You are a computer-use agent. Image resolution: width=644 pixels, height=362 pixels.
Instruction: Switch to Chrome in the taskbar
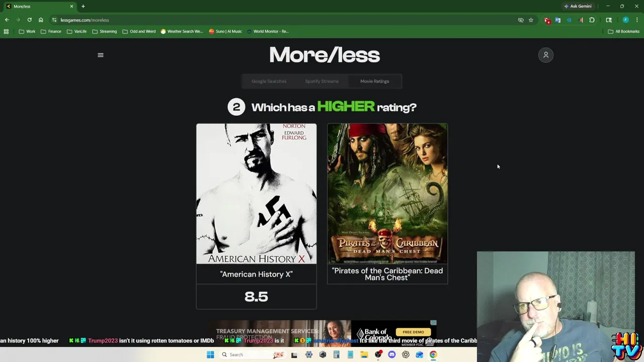click(x=433, y=354)
